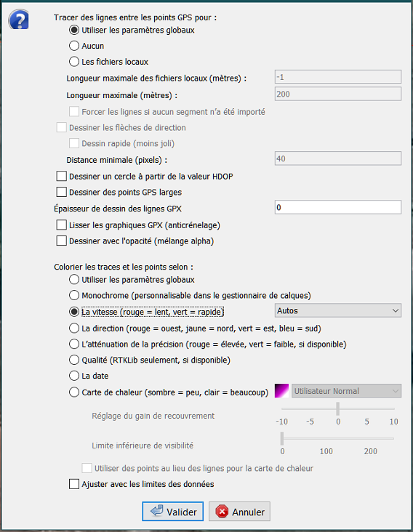Open the 'Autos' speed dropdown

(337, 310)
